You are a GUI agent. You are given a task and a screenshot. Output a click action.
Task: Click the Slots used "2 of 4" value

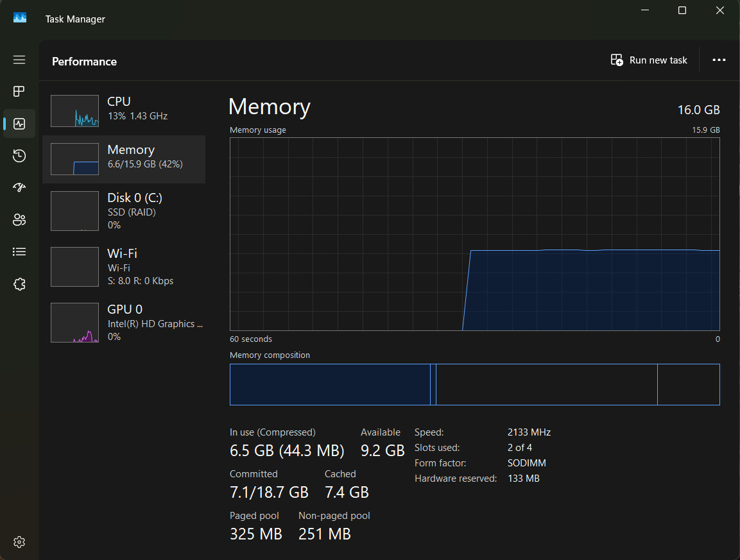(520, 447)
